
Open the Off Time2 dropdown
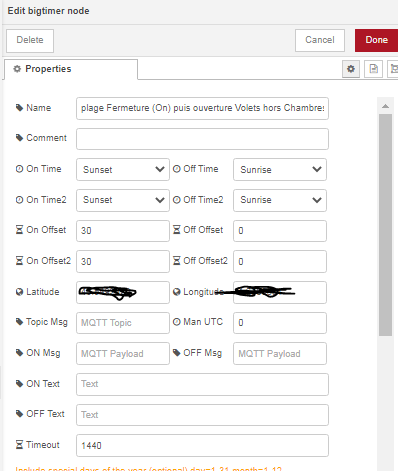click(280, 200)
